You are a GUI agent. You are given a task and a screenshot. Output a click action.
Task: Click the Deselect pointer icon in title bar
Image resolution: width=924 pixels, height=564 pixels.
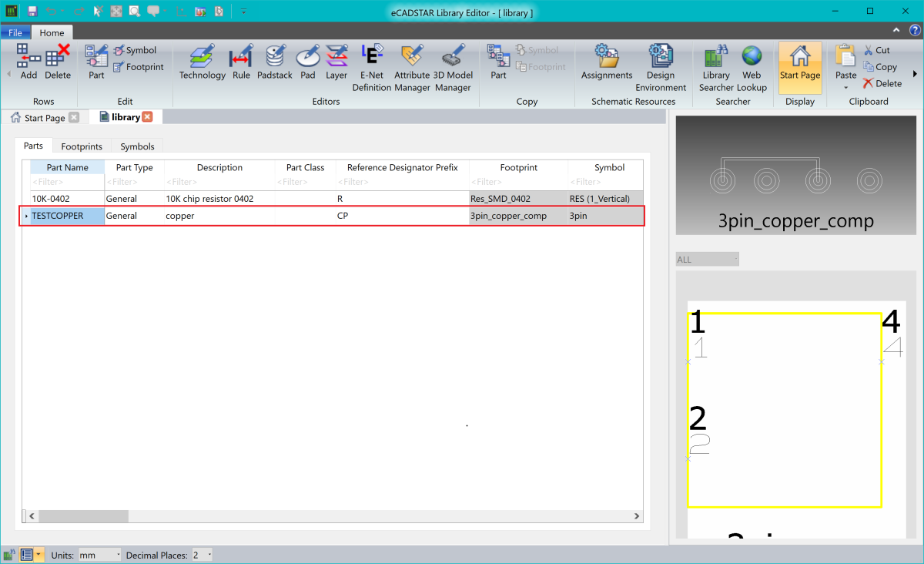pos(98,12)
